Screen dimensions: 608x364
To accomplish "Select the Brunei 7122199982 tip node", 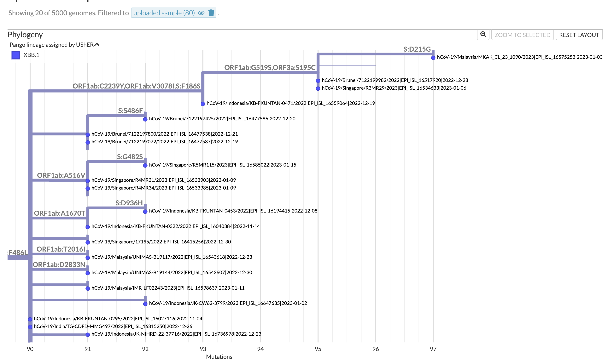I will click(x=318, y=81).
